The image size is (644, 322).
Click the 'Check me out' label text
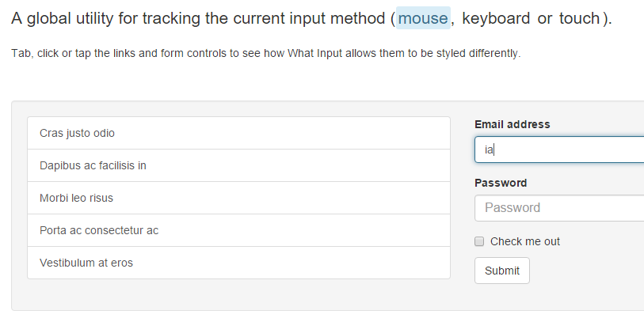pos(524,241)
